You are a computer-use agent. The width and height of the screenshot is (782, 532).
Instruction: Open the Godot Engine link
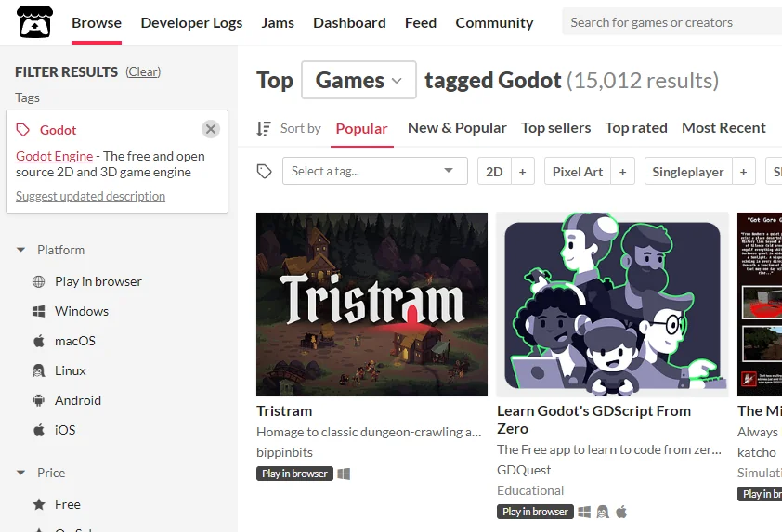(55, 156)
